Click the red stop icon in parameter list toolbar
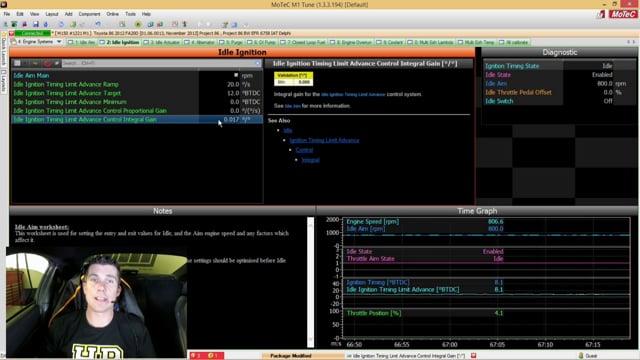Image resolution: width=640 pixels, height=360 pixels. point(47,63)
